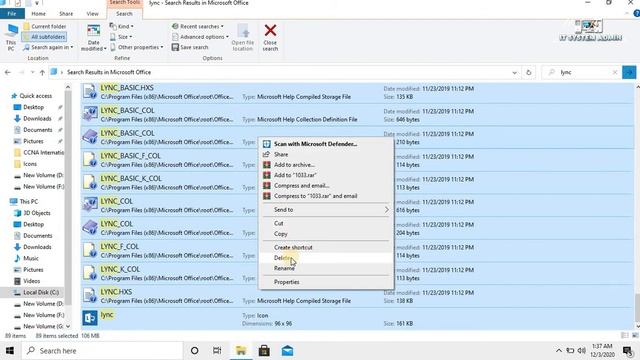The width and height of the screenshot is (640, 360).
Task: Open Task View from taskbar
Action: tap(217, 351)
